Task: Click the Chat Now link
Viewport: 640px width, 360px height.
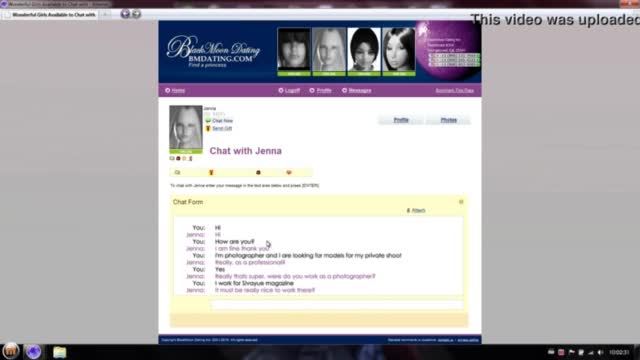Action: pyautogui.click(x=222, y=121)
